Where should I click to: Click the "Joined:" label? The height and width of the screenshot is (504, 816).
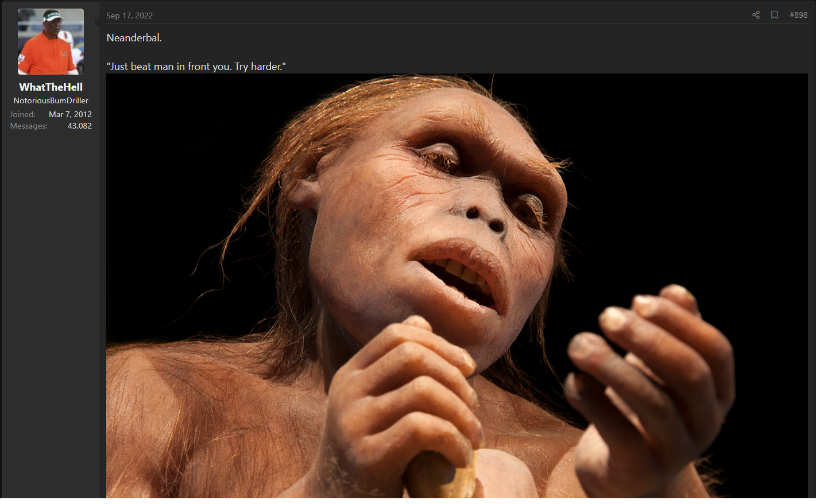(22, 114)
